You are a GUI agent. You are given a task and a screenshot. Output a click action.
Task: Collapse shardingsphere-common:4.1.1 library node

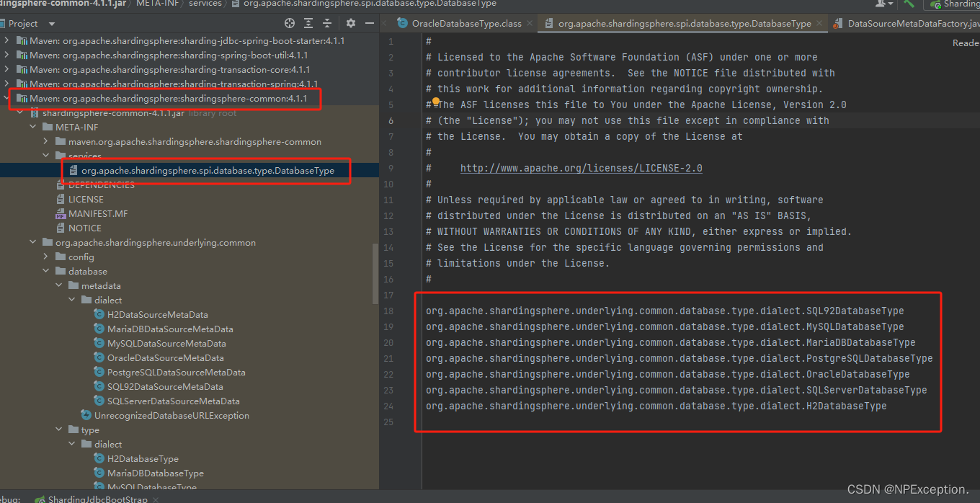(7, 98)
